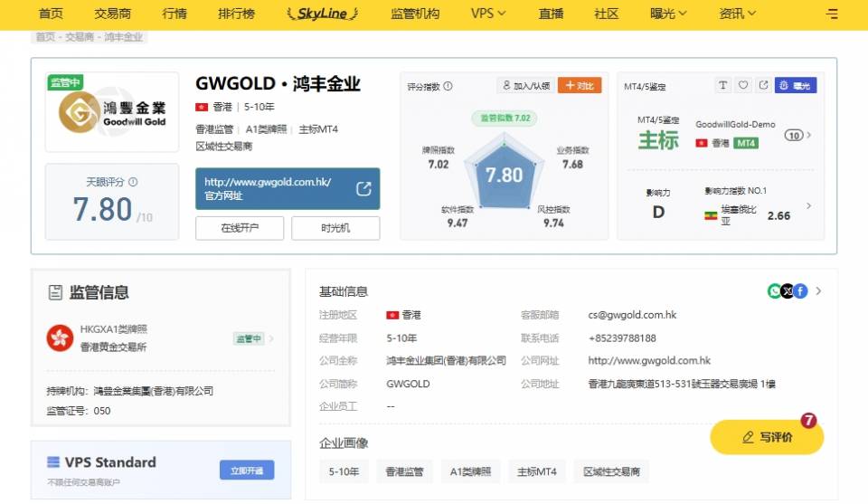
Task: Open 监管机构 in the top navigation
Action: click(415, 14)
